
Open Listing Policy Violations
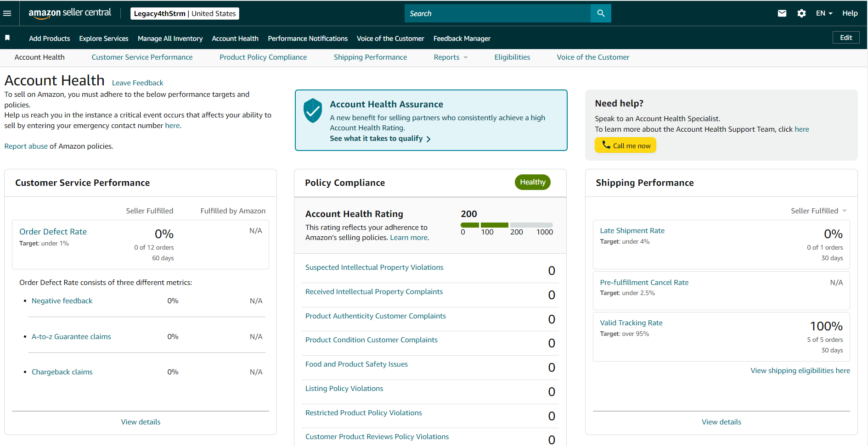tap(344, 389)
